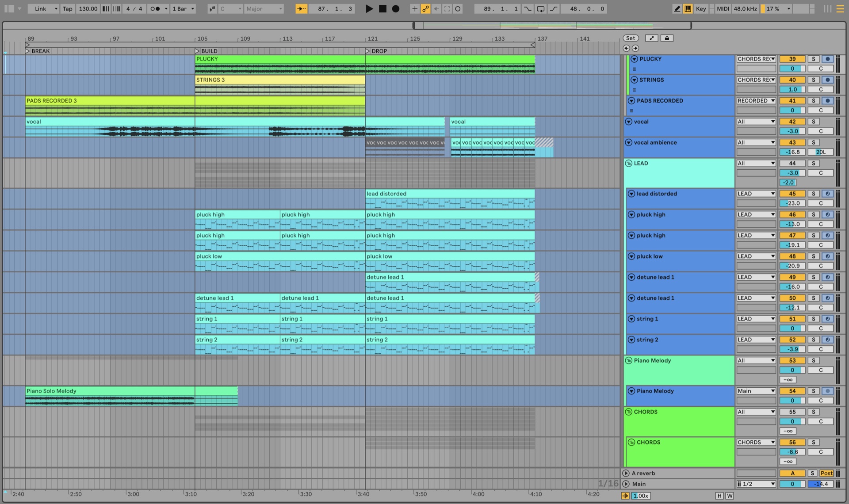The height and width of the screenshot is (504, 849).
Task: Fold the Piano Melody group track
Action: point(628,360)
